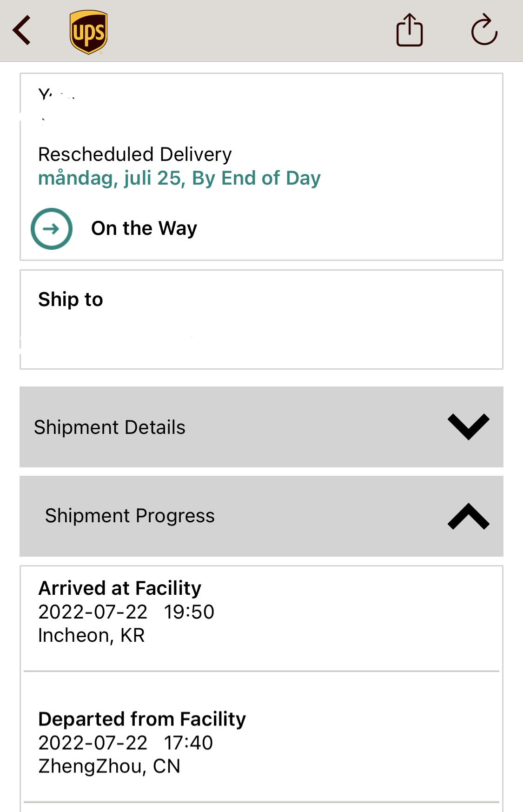This screenshot has width=523, height=812.
Task: Tap the Shipment Details header label
Action: click(x=110, y=427)
